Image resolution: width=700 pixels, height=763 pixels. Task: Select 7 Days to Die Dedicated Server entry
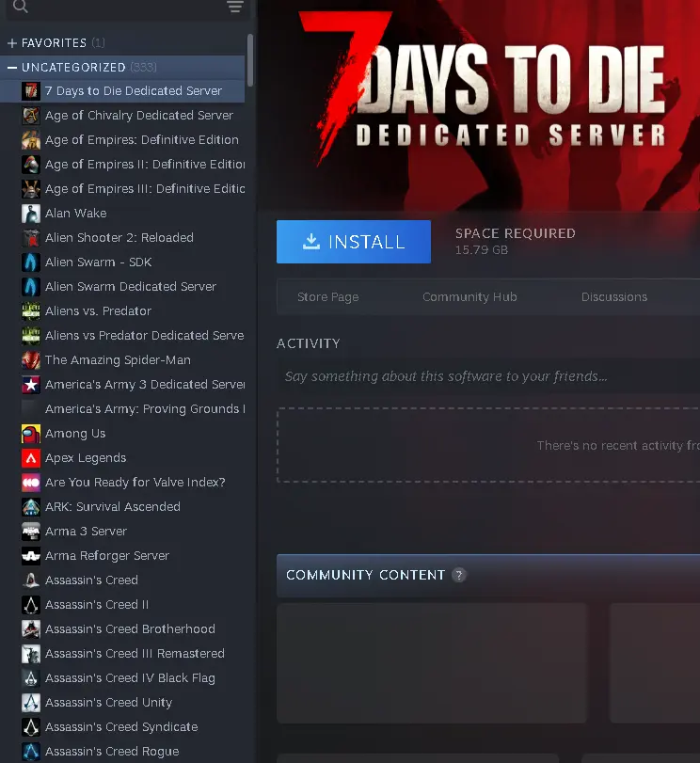click(122, 91)
